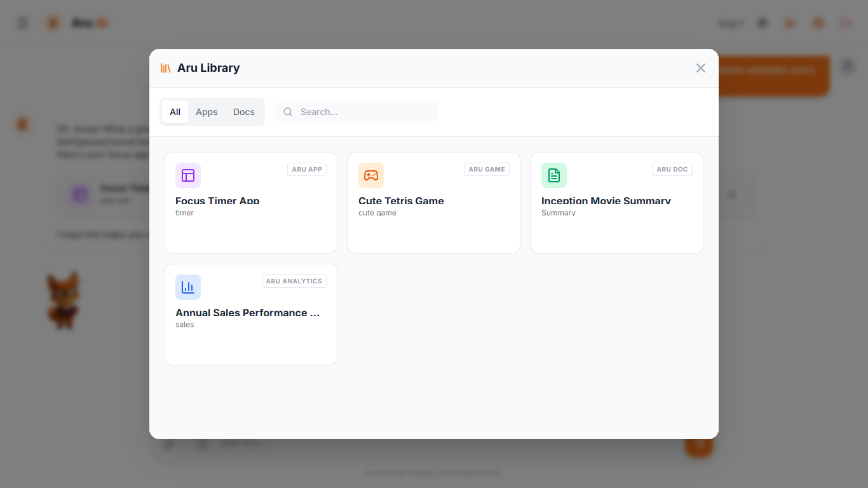Open the hamburger menu in the top-left corner
The height and width of the screenshot is (488, 868).
[22, 22]
